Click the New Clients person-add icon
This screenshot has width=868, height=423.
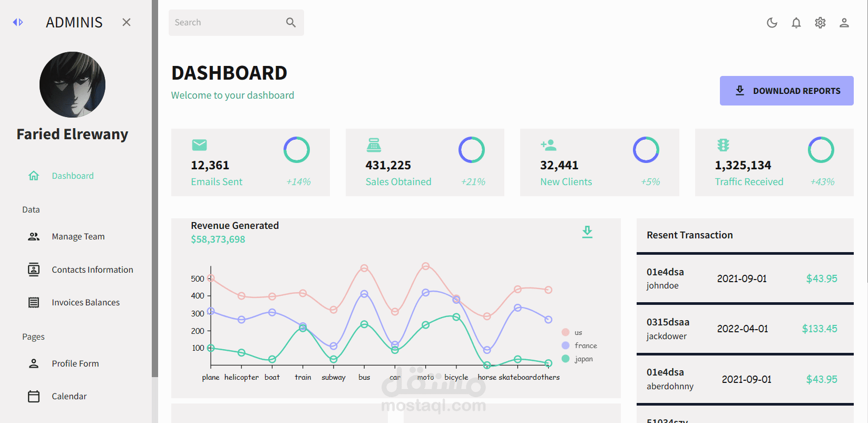point(549,145)
